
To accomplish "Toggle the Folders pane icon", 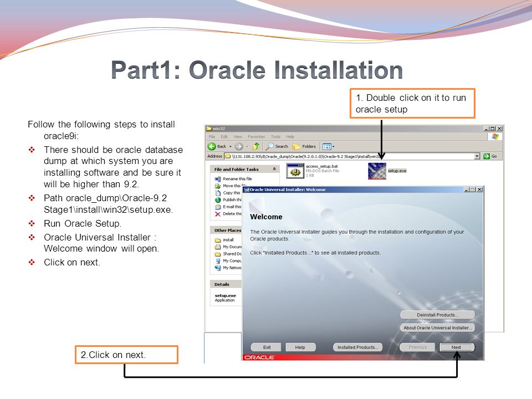I will 296,146.
